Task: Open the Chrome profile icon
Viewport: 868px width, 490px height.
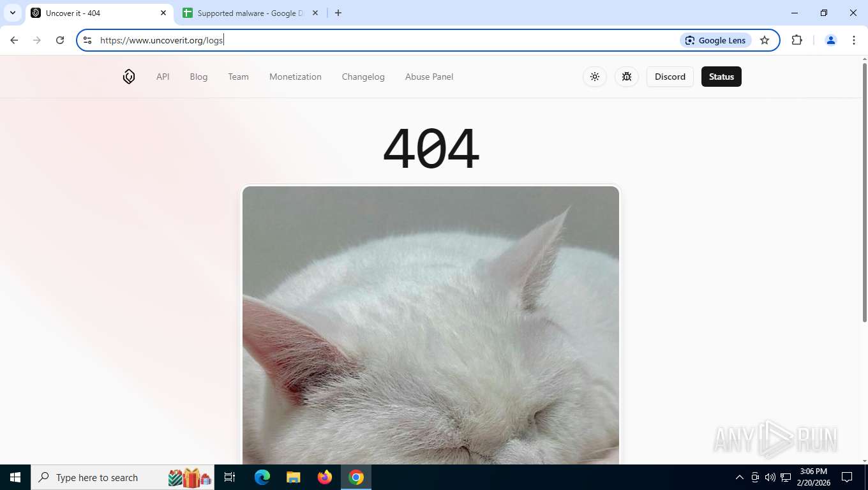Action: [x=831, y=40]
